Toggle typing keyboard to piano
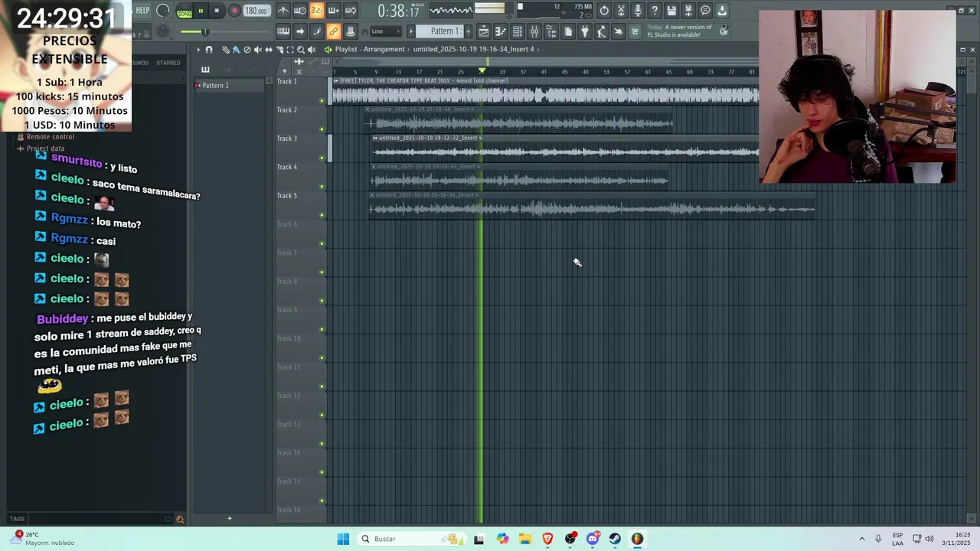 coord(283,31)
